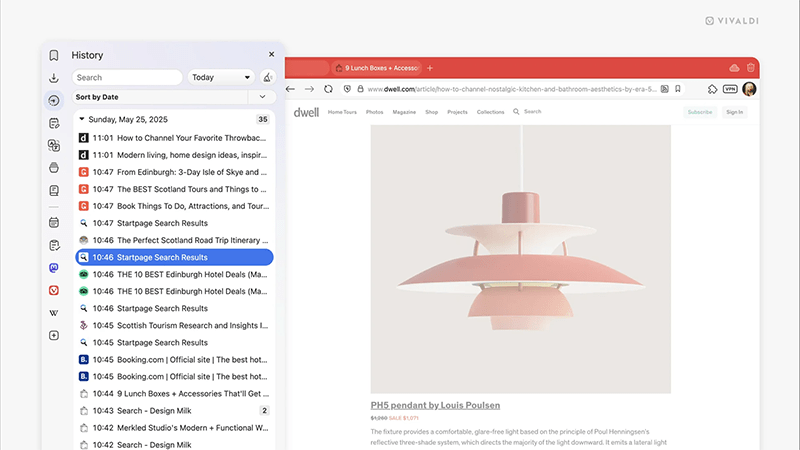Click the Subscribe button
This screenshot has width=800, height=450.
[700, 112]
